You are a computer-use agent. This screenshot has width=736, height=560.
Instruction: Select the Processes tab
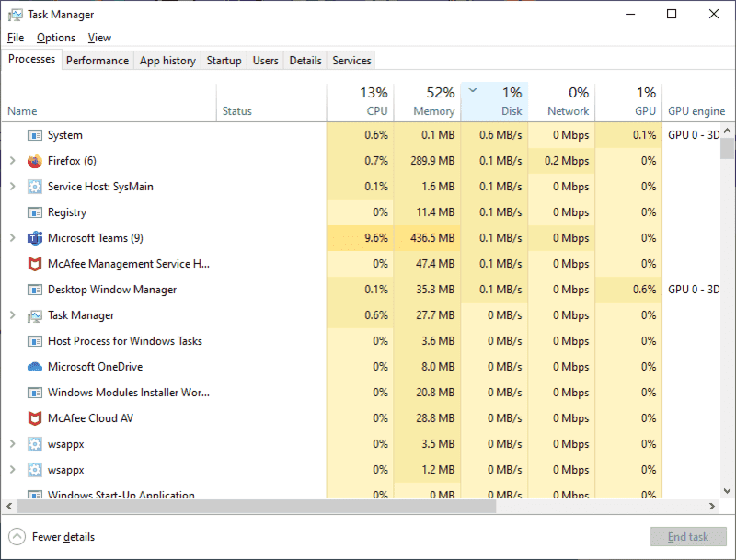pyautogui.click(x=31, y=59)
